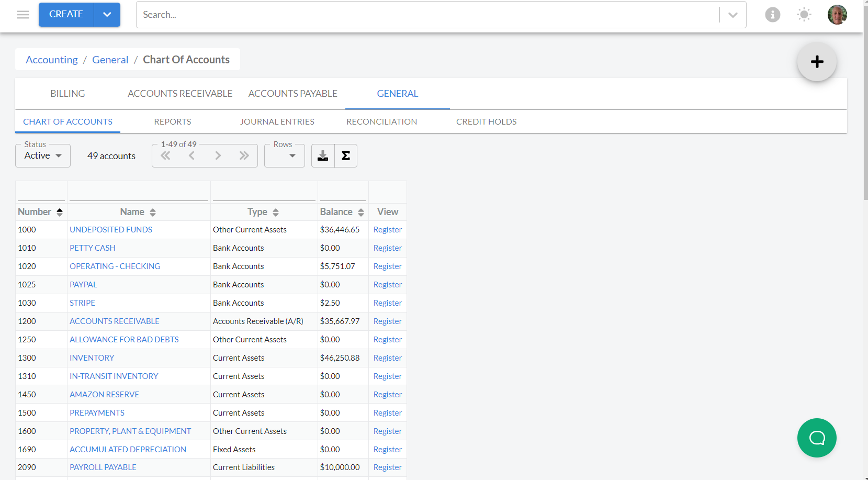Screen dimensions: 868x480
Task: Click the info icon in the top bar
Action: [773, 15]
